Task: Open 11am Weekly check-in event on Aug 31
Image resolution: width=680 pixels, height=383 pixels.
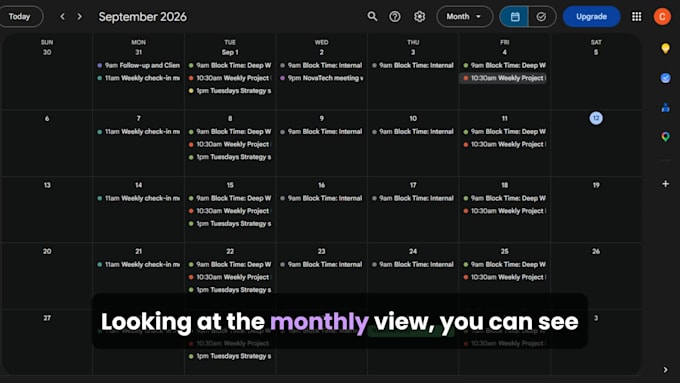Action: click(x=138, y=78)
